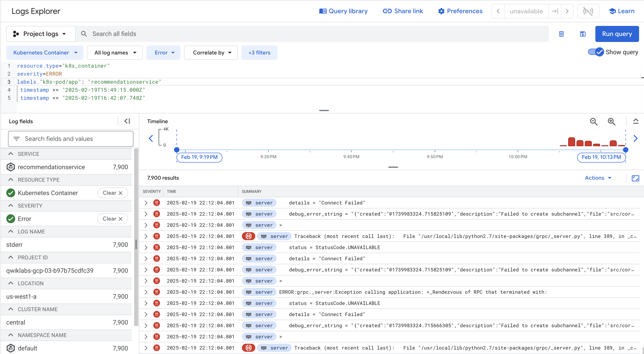Clear the Kubernetes Container filter
The image size is (644, 354).
[x=112, y=193]
